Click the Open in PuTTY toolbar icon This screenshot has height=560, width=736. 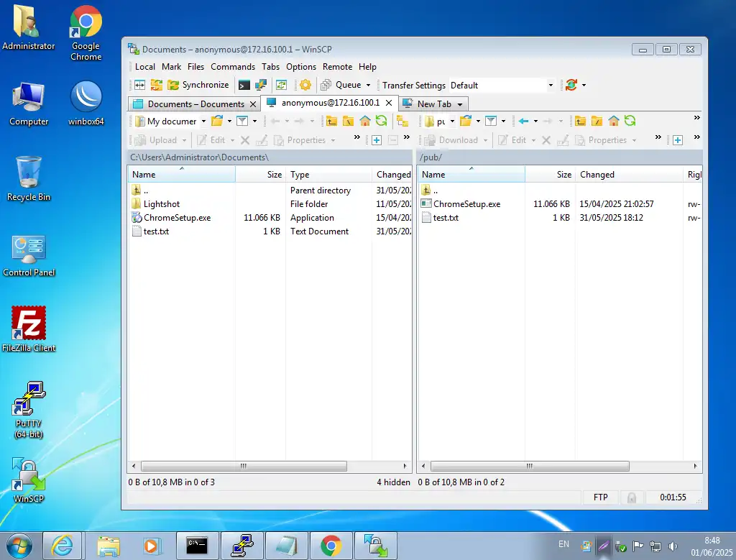point(262,85)
